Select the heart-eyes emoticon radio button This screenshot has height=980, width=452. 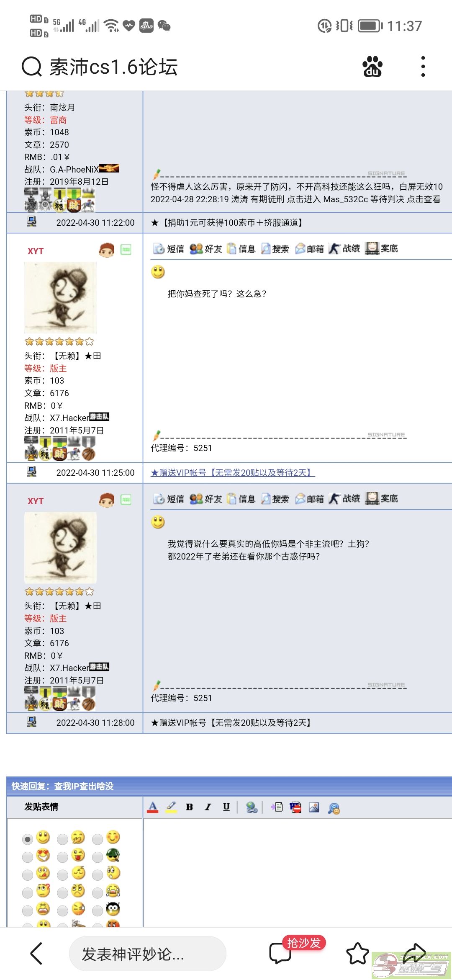point(28,857)
